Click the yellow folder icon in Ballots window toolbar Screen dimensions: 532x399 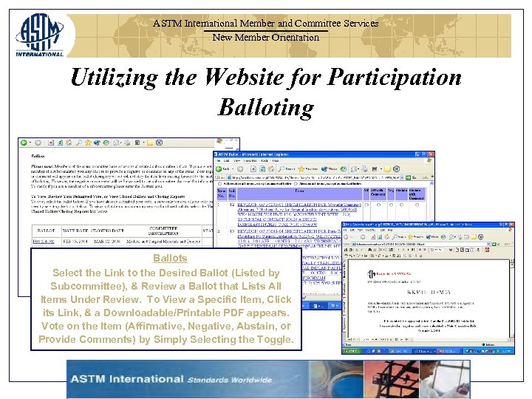coord(149,143)
